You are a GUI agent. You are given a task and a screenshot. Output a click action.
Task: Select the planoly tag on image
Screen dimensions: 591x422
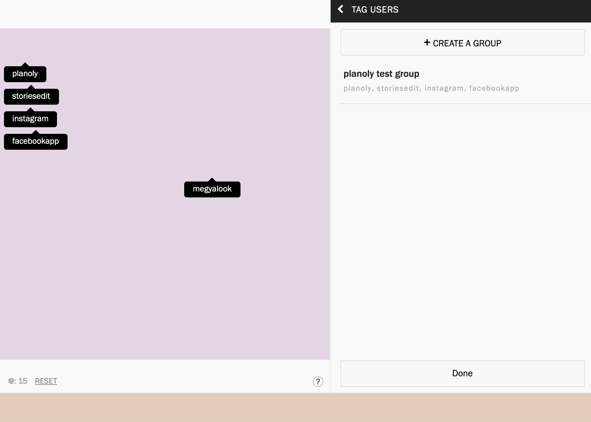[25, 74]
